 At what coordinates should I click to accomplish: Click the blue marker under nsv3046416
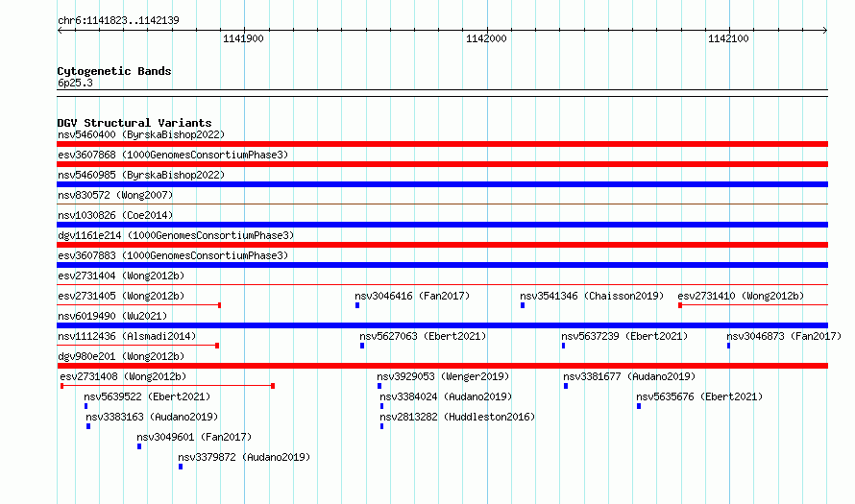tap(357, 305)
